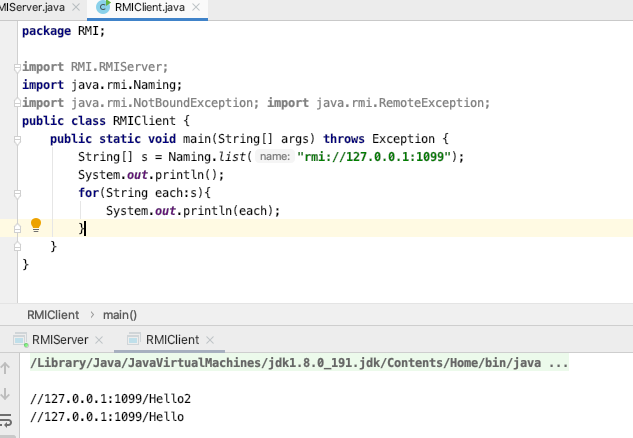Click the RMIClient run tab icon
633x438 pixels.
pos(134,340)
